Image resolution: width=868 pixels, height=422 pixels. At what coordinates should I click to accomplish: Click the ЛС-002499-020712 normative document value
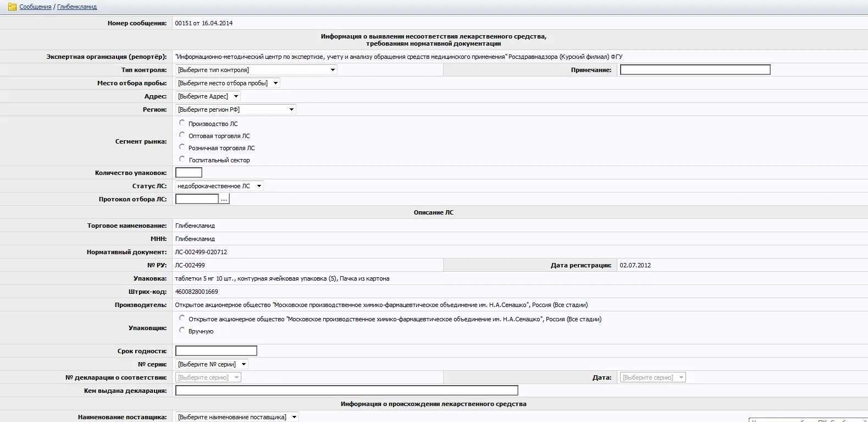[201, 252]
